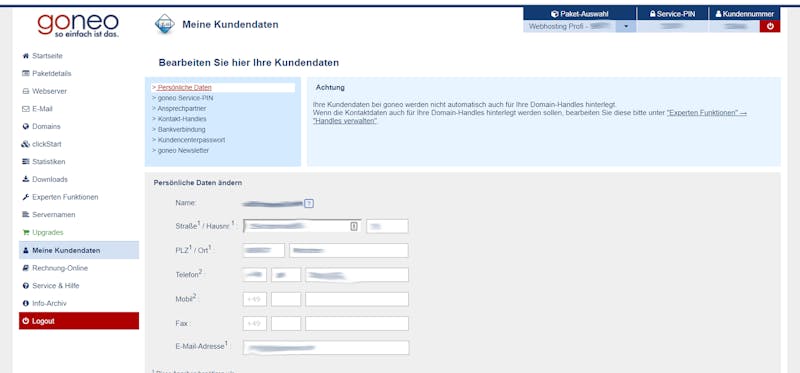Click into the Hausnr. input field
Screen dimensions: 800x373
point(387,227)
